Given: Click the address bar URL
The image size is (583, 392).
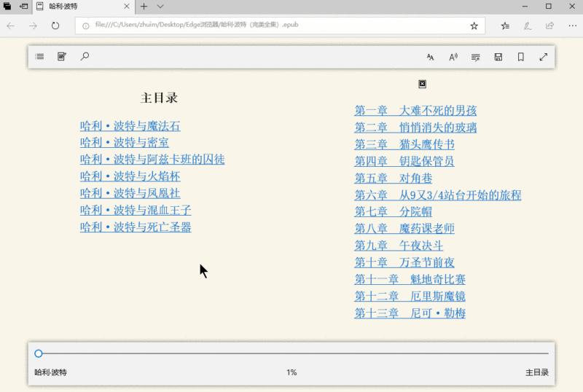Looking at the screenshot, I should pos(196,25).
